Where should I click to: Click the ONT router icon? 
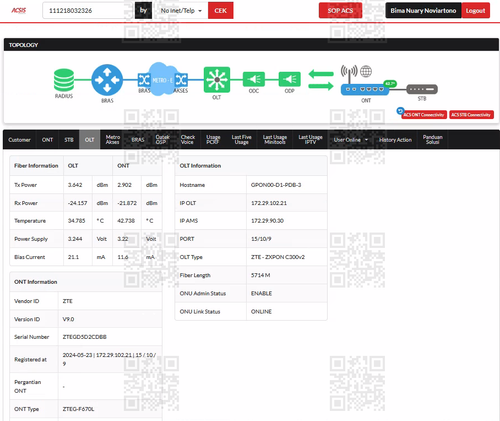click(x=365, y=89)
